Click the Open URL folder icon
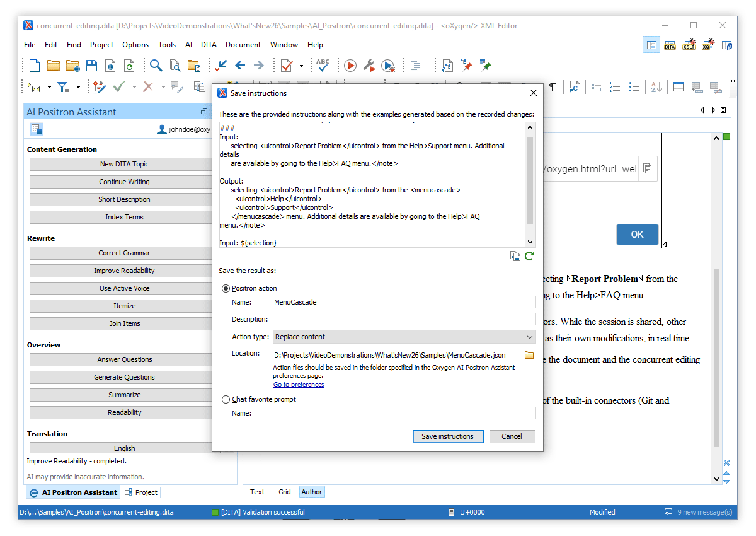756x536 pixels. 72,66
